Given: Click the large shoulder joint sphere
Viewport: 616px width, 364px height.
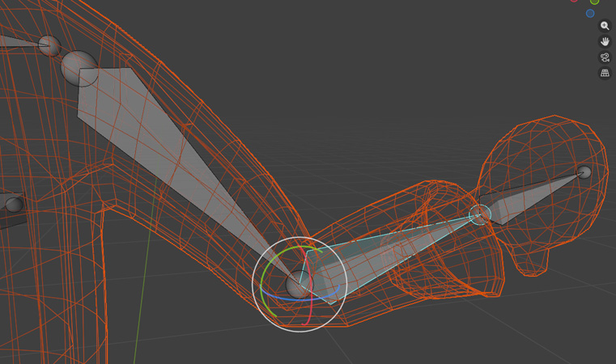Looking at the screenshot, I should click(79, 69).
